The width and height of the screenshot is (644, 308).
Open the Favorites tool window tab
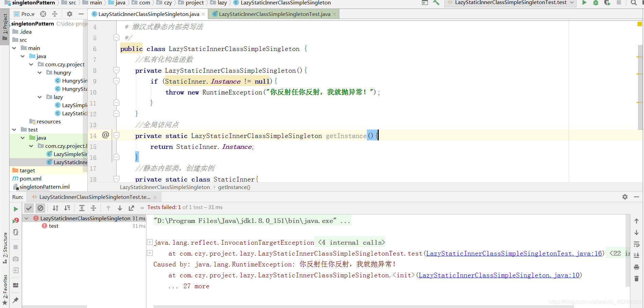coord(5,290)
